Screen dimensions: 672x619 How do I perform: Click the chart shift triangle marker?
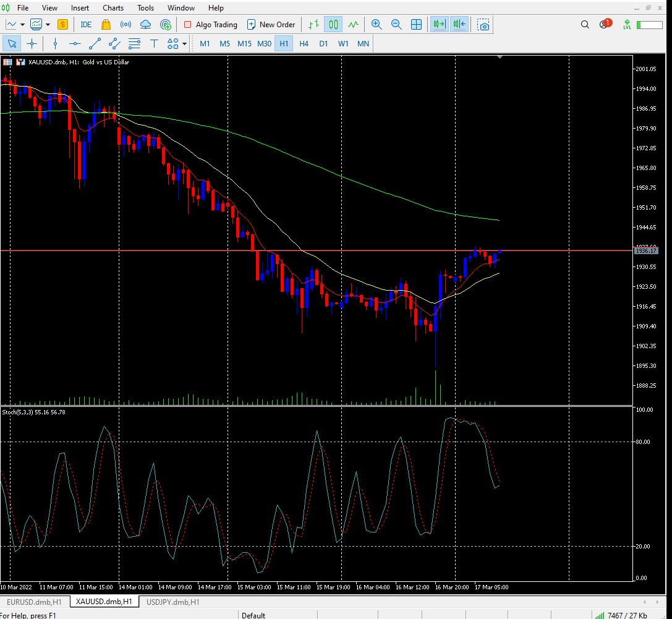pyautogui.click(x=500, y=57)
